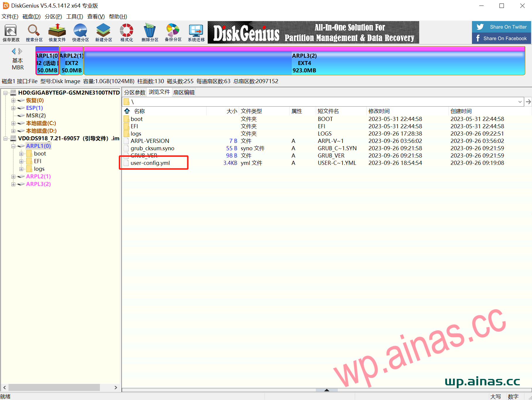Image resolution: width=532 pixels, height=400 pixels.
Task: Click the Facebook logo icon
Action: point(478,38)
